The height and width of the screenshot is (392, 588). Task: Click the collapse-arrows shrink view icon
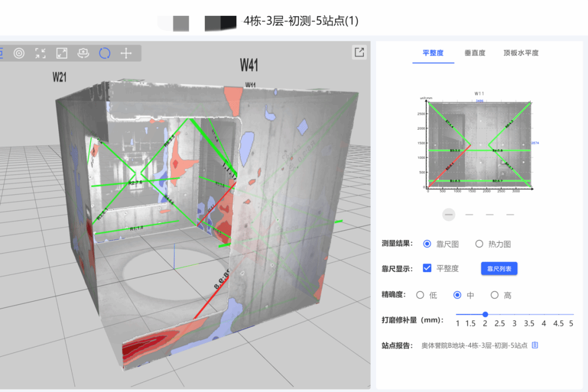click(x=40, y=53)
